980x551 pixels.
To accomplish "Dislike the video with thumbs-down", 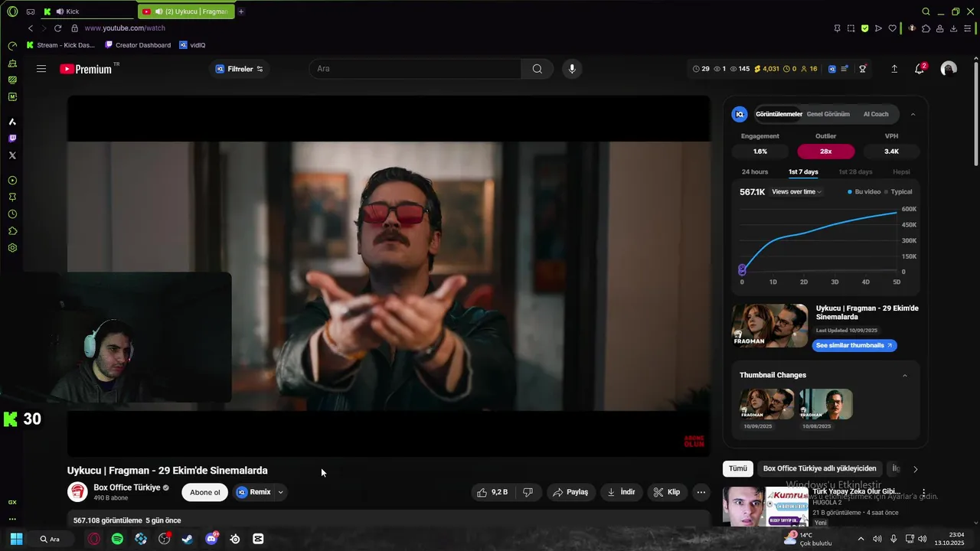I will point(528,492).
